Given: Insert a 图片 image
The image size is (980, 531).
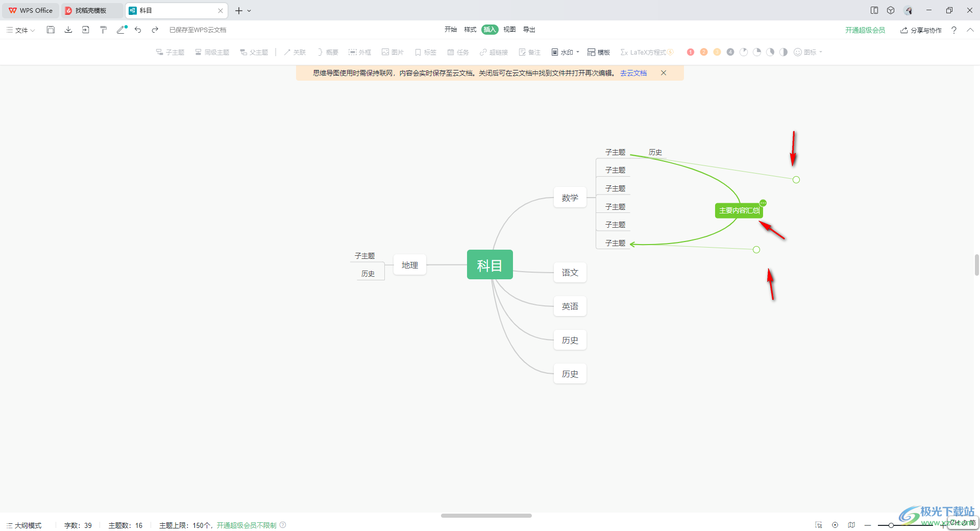Looking at the screenshot, I should pos(393,52).
